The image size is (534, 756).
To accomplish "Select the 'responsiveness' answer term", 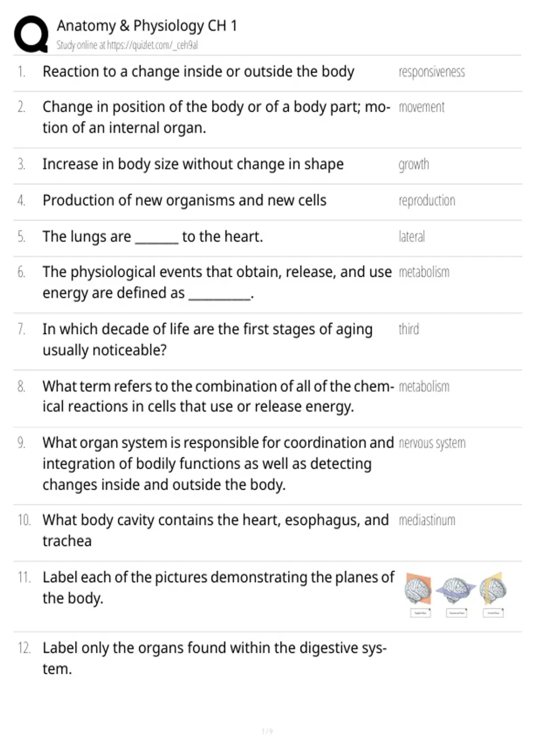I will click(432, 72).
